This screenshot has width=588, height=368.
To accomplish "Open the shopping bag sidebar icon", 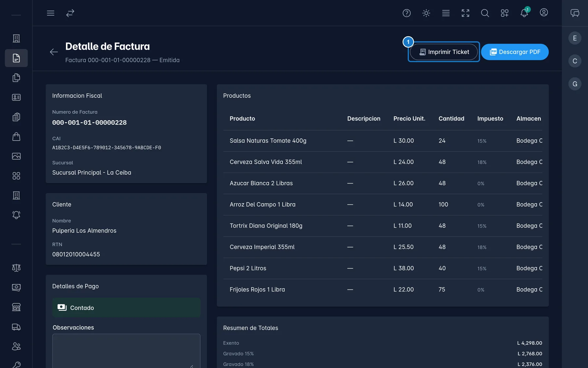I will [16, 137].
